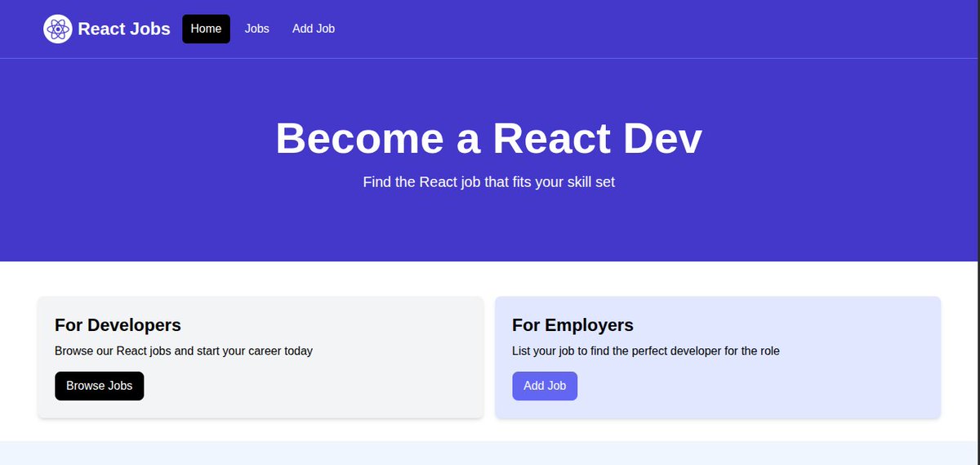Go to the Jobs nav link

pyautogui.click(x=257, y=29)
